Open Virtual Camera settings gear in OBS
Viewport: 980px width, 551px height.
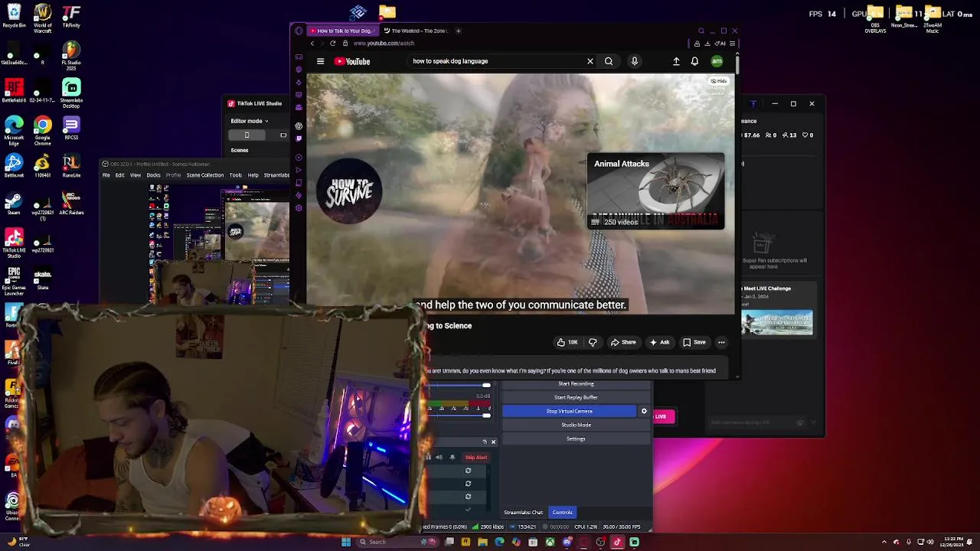pyautogui.click(x=644, y=411)
